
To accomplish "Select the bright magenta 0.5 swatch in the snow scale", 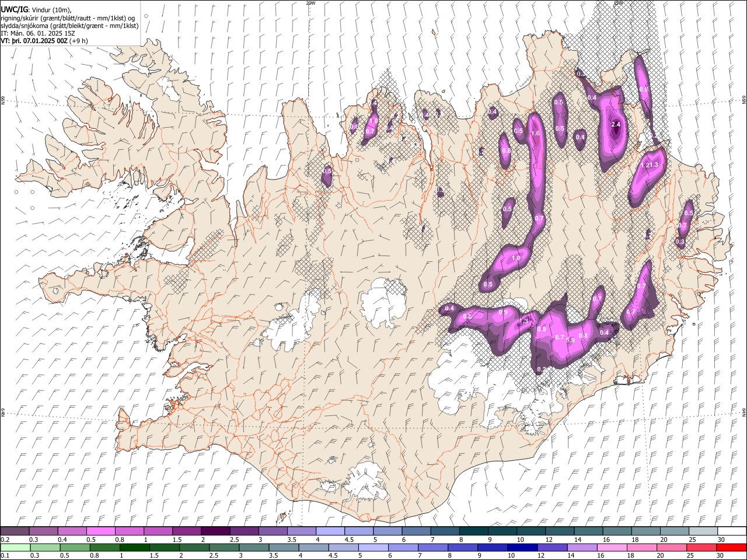I will (x=100, y=531).
